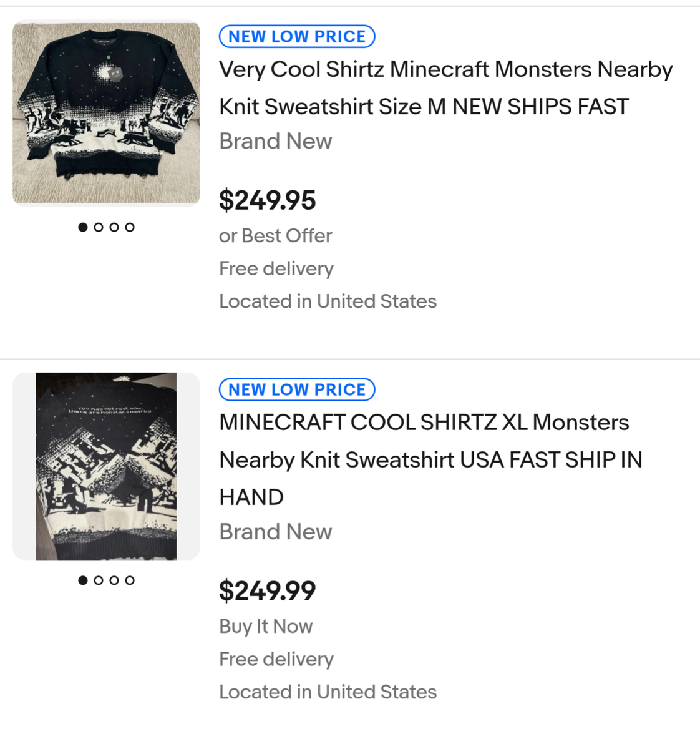Click 'Free delivery' under the $249.95 listing
The image size is (700, 749).
tap(276, 268)
